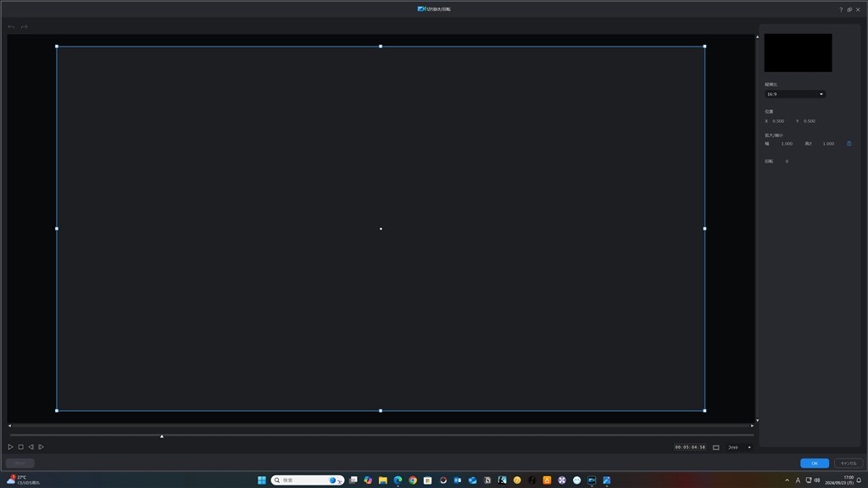Click the bottom-left crop handle
This screenshot has height=488, width=868.
(x=57, y=411)
